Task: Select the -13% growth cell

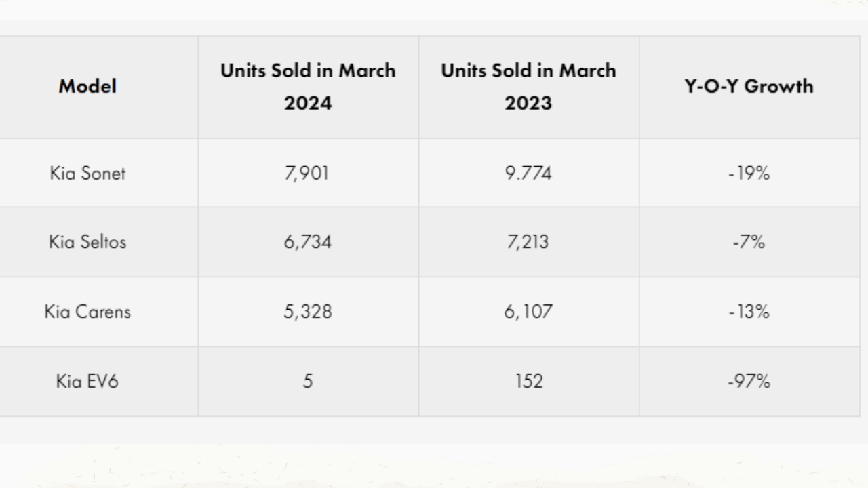Action: click(x=749, y=312)
